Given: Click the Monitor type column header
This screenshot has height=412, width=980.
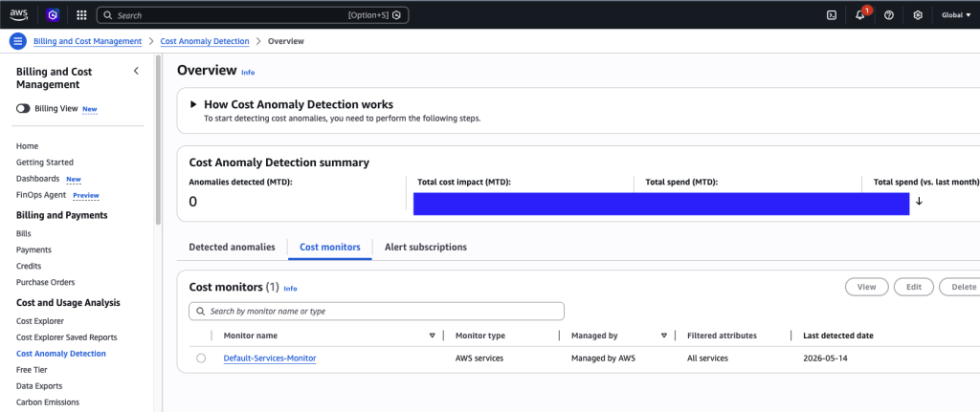Looking at the screenshot, I should pyautogui.click(x=480, y=336).
